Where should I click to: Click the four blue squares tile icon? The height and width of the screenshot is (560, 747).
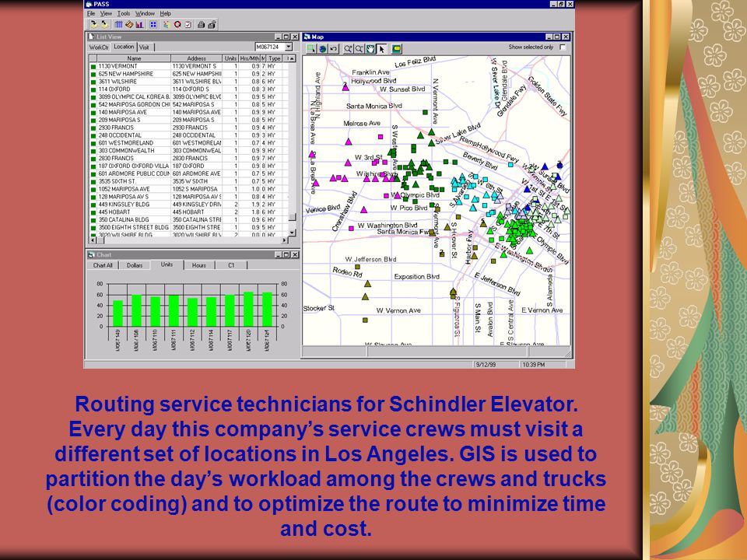click(x=153, y=24)
